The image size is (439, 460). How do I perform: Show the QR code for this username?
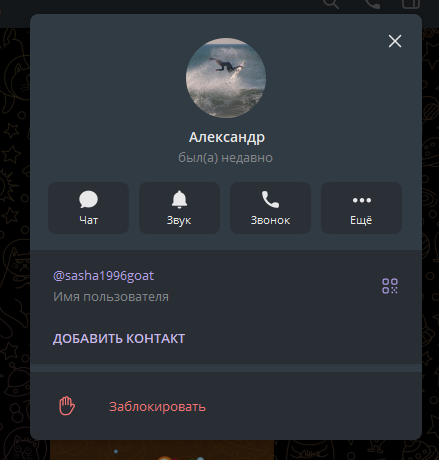(390, 286)
